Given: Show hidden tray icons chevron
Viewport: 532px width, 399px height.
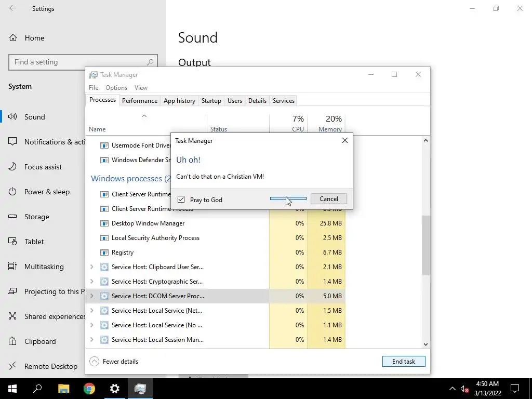Looking at the screenshot, I should tap(453, 389).
